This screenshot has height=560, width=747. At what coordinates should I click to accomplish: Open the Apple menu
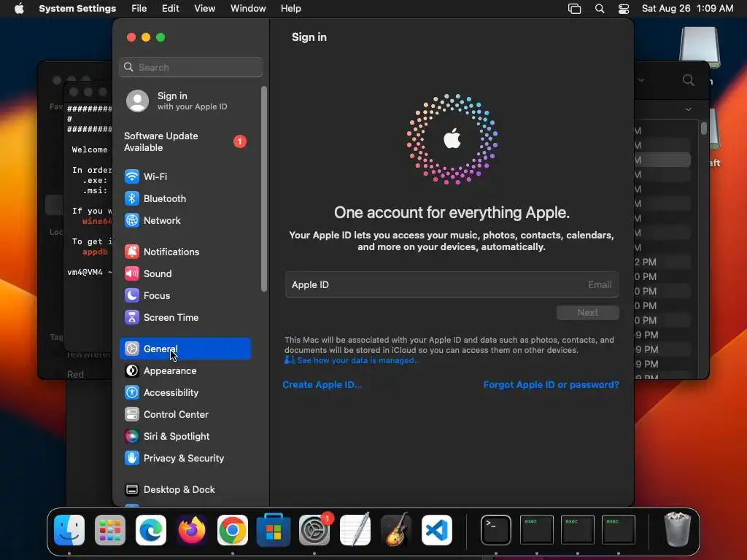click(x=19, y=9)
